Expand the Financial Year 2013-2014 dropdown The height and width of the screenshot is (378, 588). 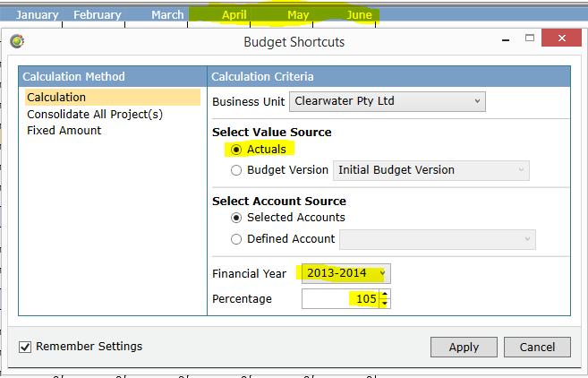[x=345, y=273]
